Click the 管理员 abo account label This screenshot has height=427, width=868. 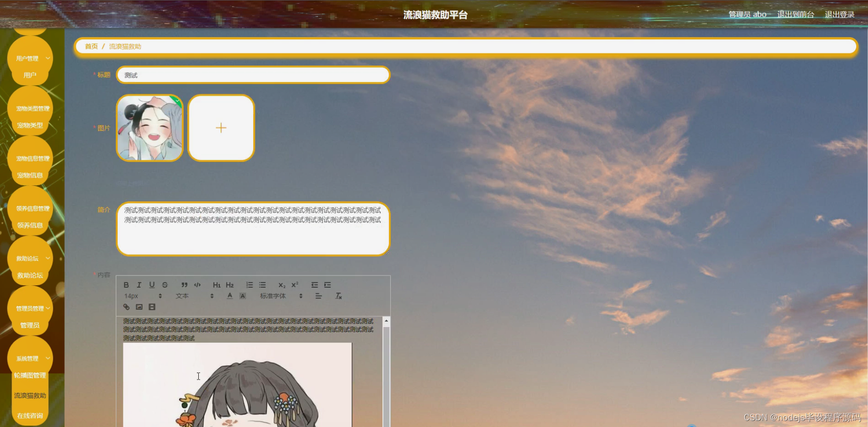748,15
